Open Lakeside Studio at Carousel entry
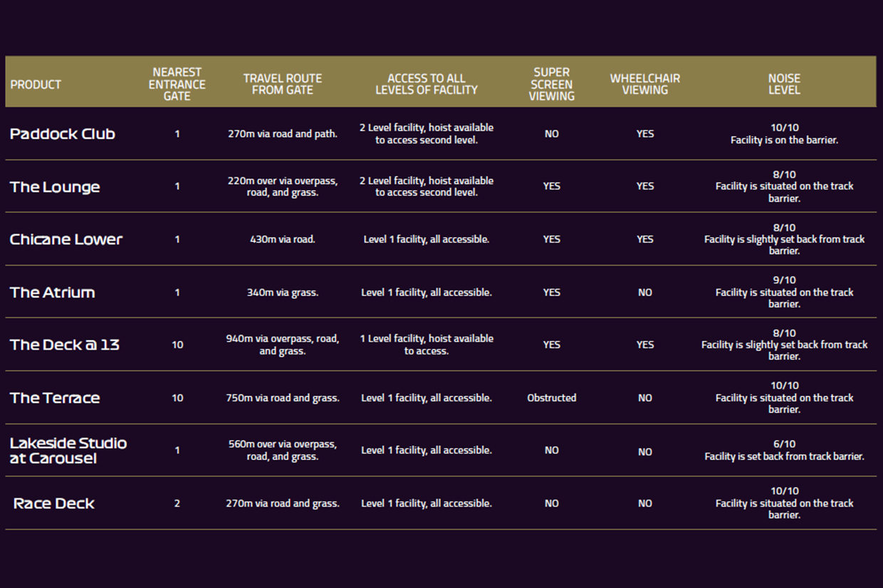The height and width of the screenshot is (588, 883). (x=68, y=451)
